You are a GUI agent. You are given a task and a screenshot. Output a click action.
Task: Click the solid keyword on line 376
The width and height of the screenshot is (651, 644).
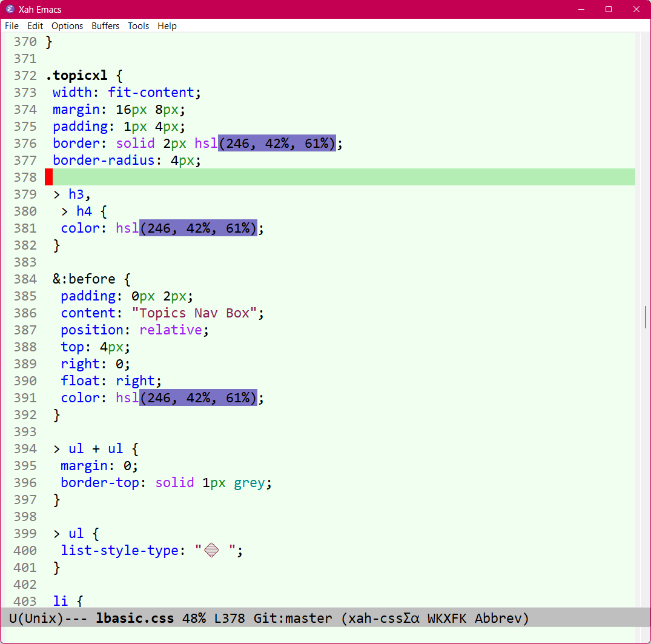(x=136, y=144)
